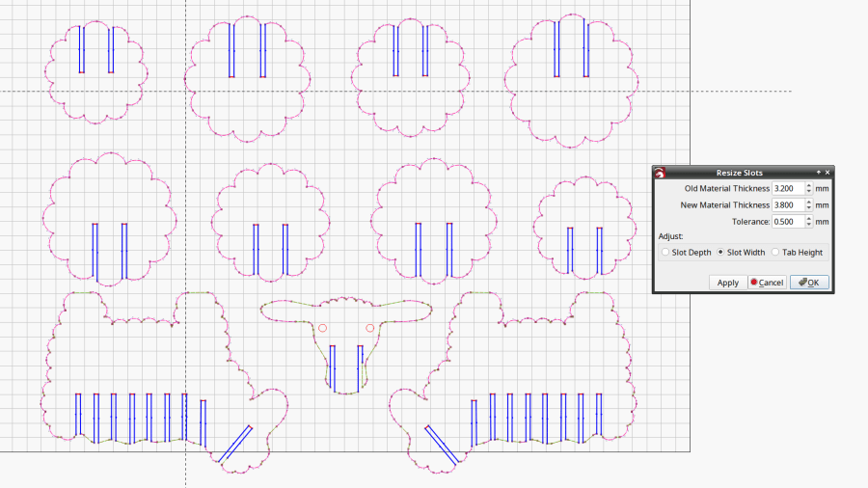Image resolution: width=868 pixels, height=488 pixels.
Task: Confirm the dialog with OK
Action: (x=809, y=283)
